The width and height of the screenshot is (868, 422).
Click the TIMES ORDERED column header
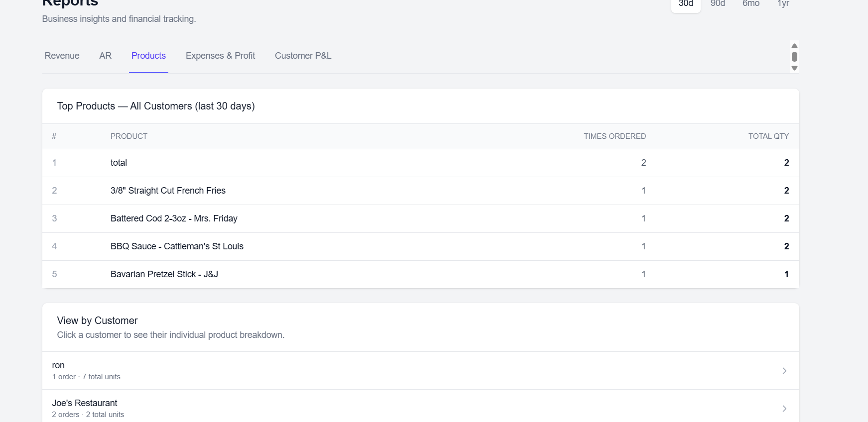[x=615, y=136]
